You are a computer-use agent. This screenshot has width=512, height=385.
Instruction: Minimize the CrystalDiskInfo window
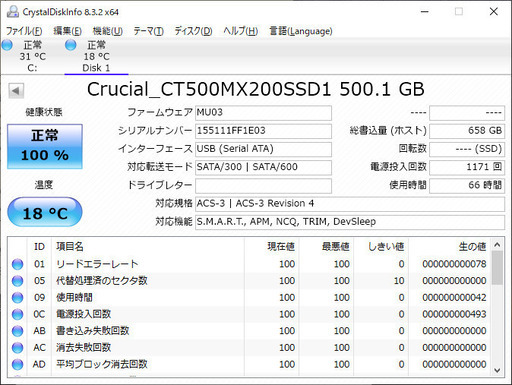click(424, 12)
